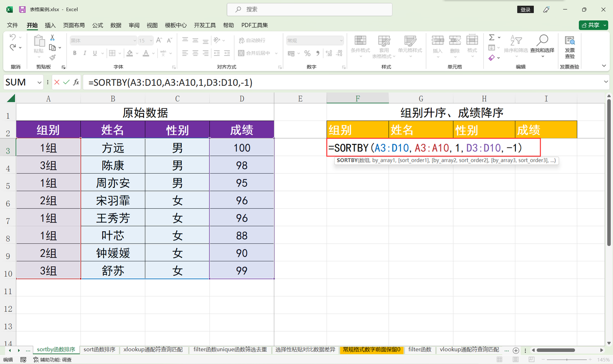Open the fill color dropdown arrow

pos(137,53)
